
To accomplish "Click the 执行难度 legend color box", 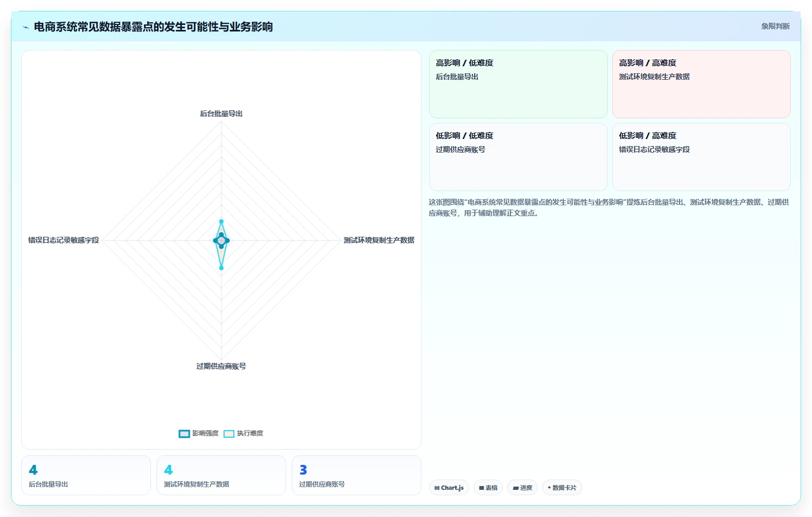I will coord(229,433).
